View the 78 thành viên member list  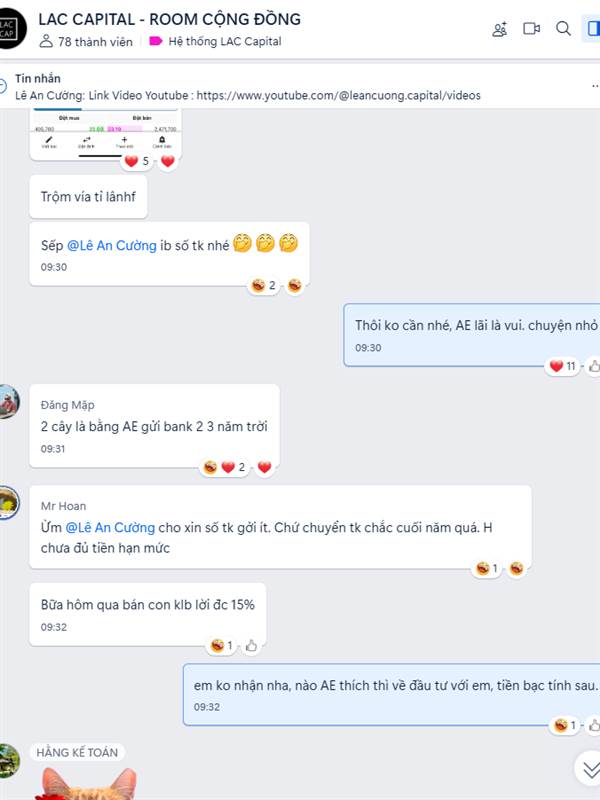pos(86,41)
